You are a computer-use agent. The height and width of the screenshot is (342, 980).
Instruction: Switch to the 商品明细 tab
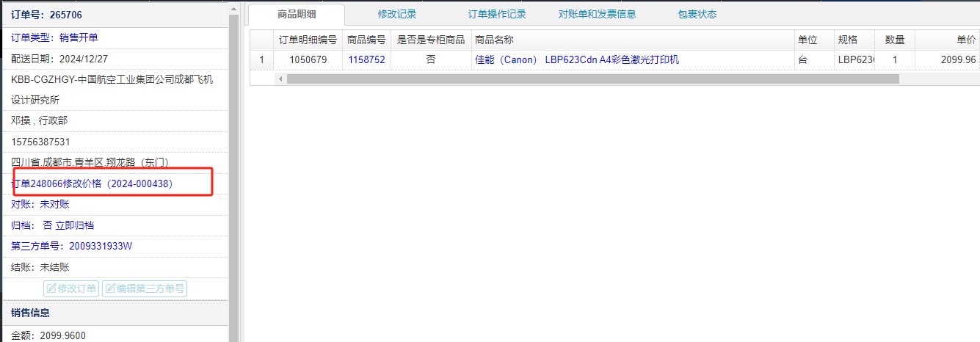[x=297, y=14]
